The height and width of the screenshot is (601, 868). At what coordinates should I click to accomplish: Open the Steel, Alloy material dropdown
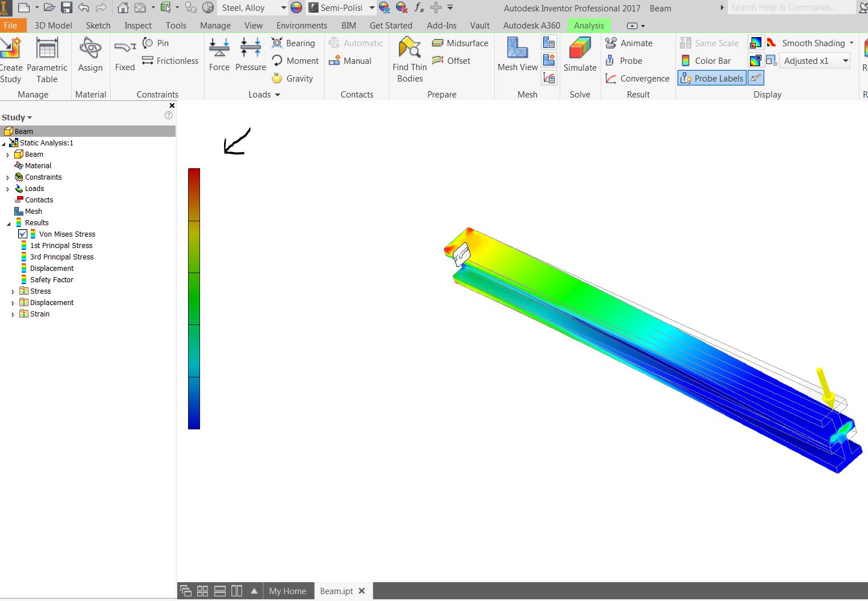click(x=283, y=8)
